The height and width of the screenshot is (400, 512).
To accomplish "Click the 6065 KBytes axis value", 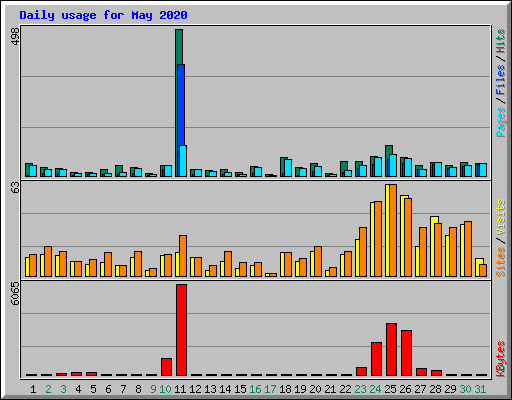I will (15, 294).
